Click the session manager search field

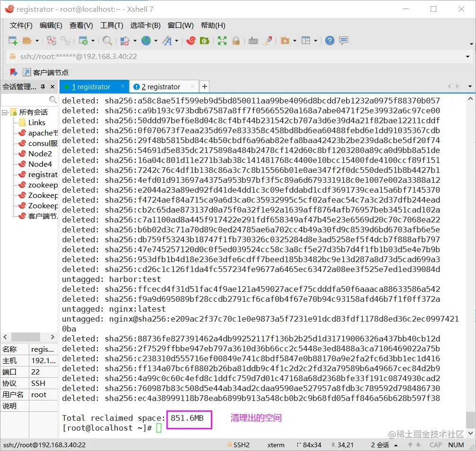29,100
